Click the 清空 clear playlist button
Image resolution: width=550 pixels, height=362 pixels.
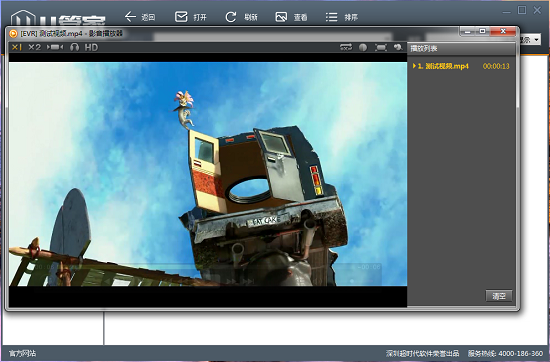(499, 296)
